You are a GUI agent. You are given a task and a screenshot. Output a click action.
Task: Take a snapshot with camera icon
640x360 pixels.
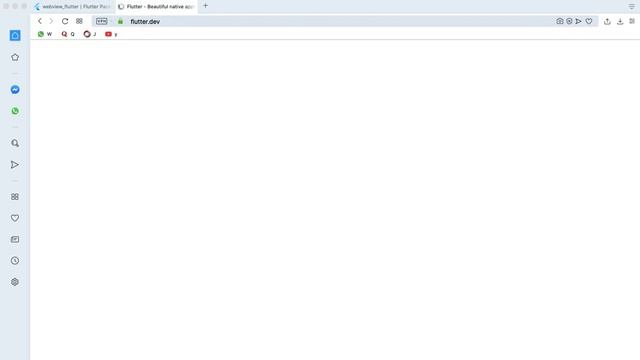point(560,21)
